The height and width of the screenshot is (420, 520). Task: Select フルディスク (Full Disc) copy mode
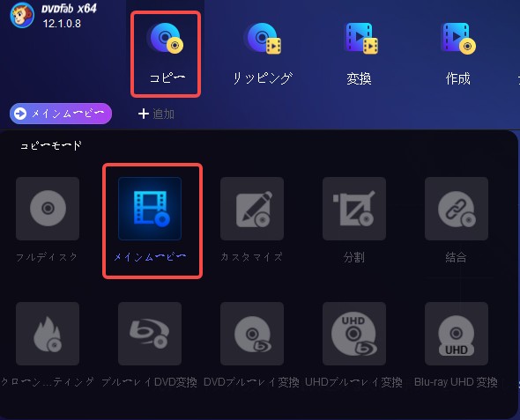coord(48,209)
